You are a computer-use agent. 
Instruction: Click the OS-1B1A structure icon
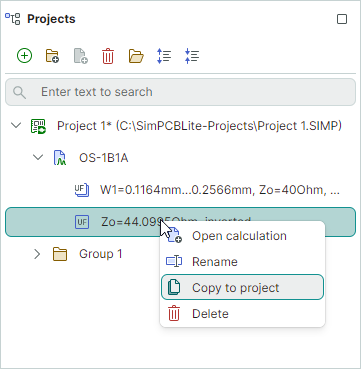point(60,158)
